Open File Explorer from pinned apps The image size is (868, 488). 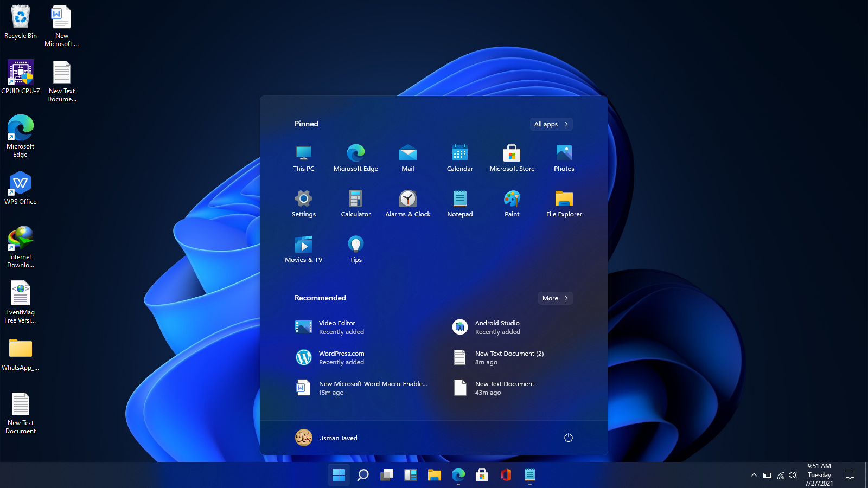tap(564, 204)
